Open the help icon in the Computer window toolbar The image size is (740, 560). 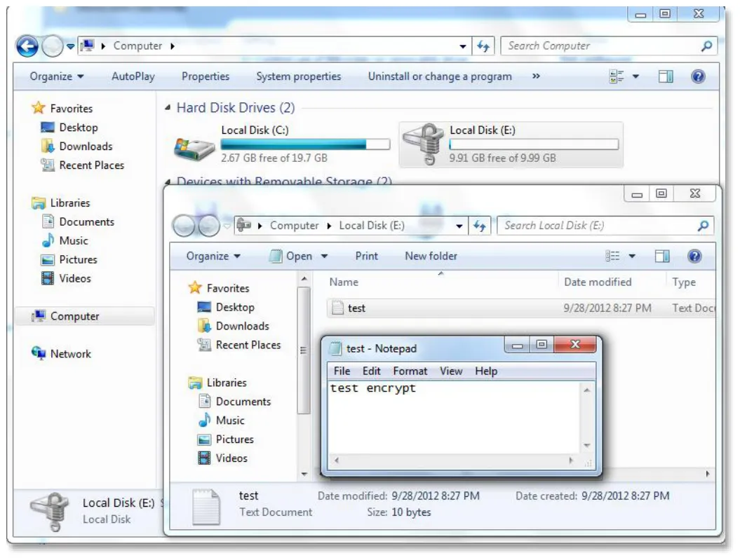[x=698, y=76]
